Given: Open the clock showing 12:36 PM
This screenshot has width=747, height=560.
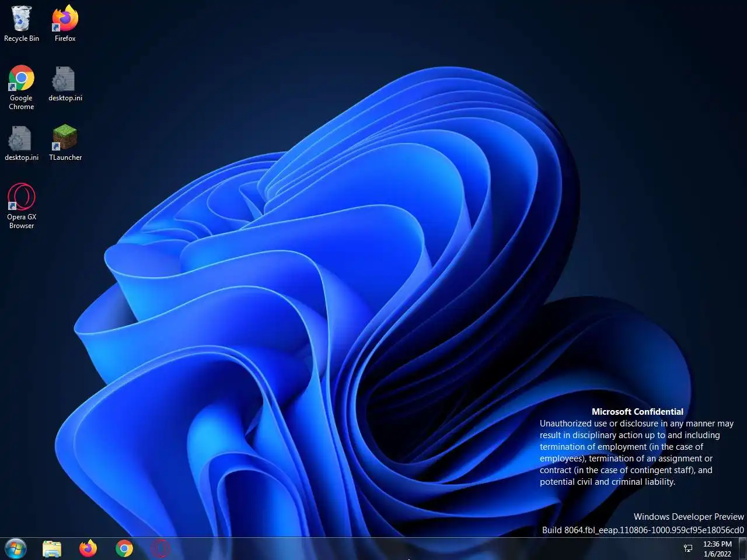Looking at the screenshot, I should tap(717, 549).
